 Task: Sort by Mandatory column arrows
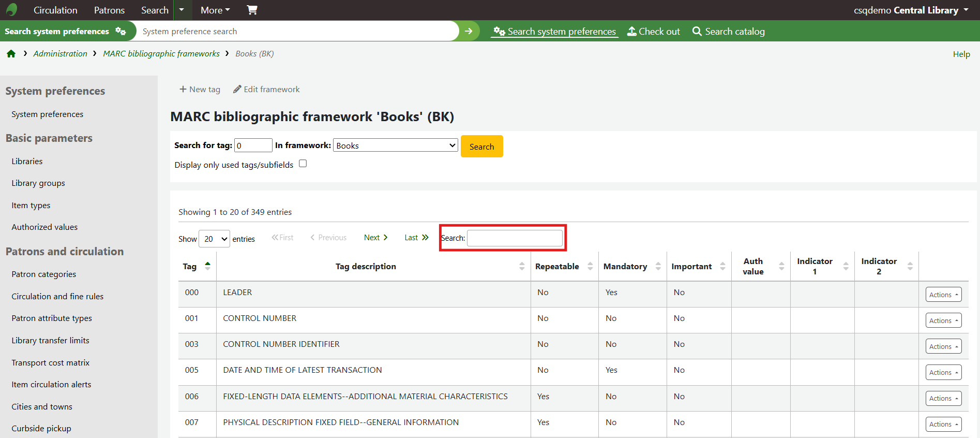pyautogui.click(x=658, y=266)
